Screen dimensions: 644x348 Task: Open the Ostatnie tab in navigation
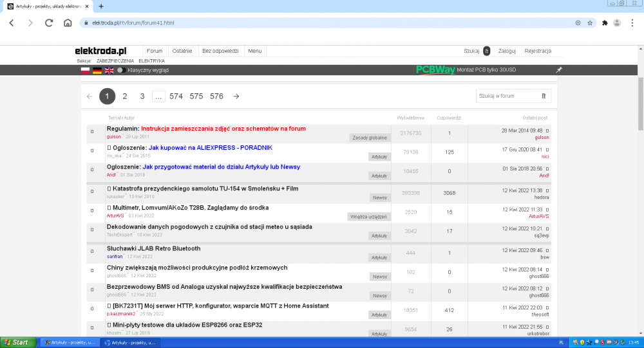(x=182, y=51)
